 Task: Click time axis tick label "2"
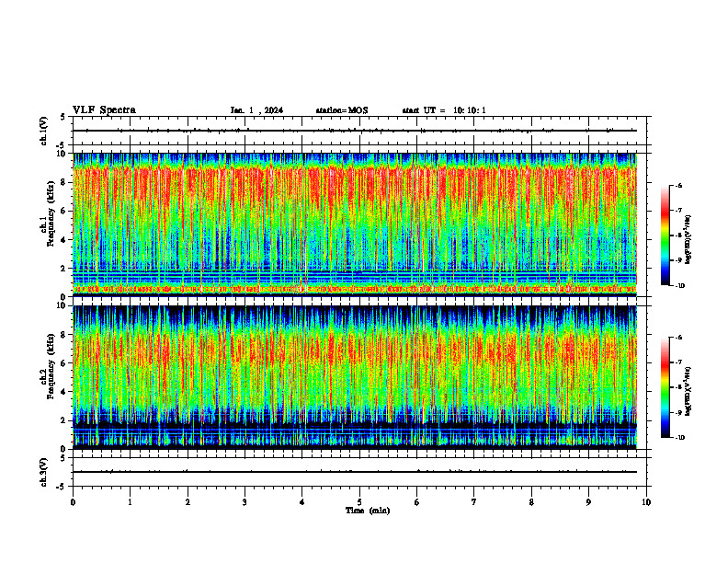(188, 502)
